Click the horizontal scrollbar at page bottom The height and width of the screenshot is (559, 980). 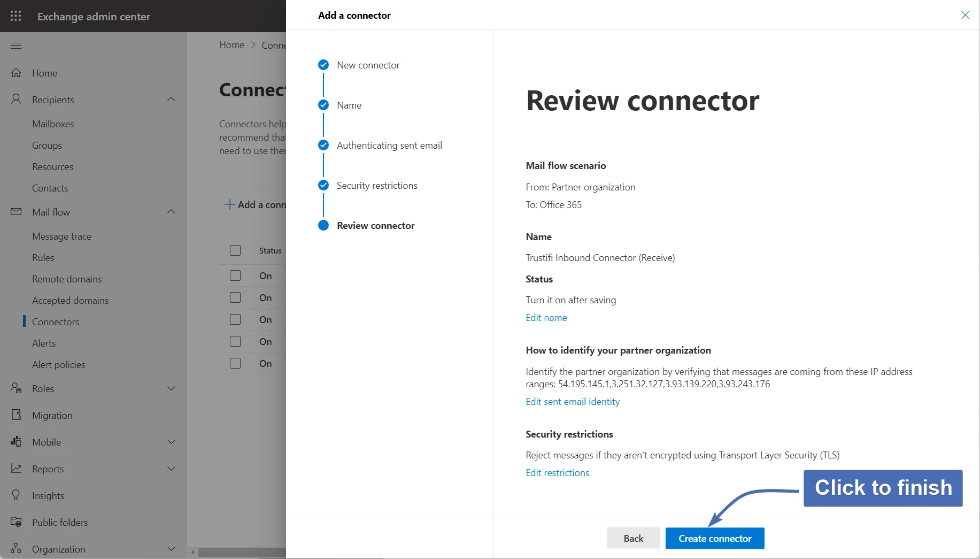coord(241,552)
